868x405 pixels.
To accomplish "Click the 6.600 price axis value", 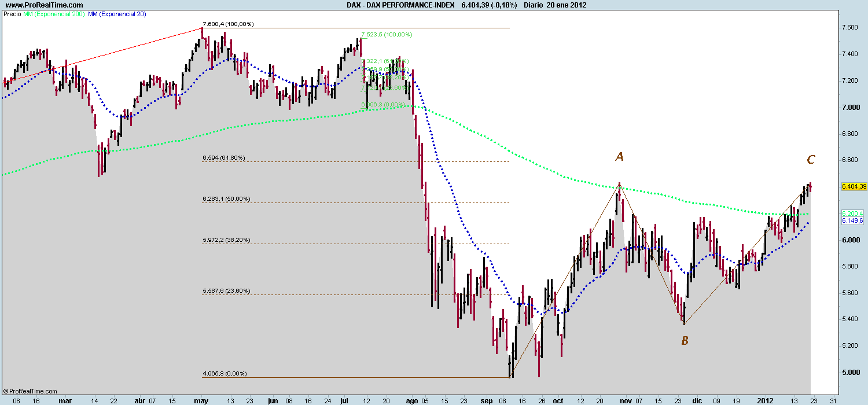I will (x=849, y=160).
